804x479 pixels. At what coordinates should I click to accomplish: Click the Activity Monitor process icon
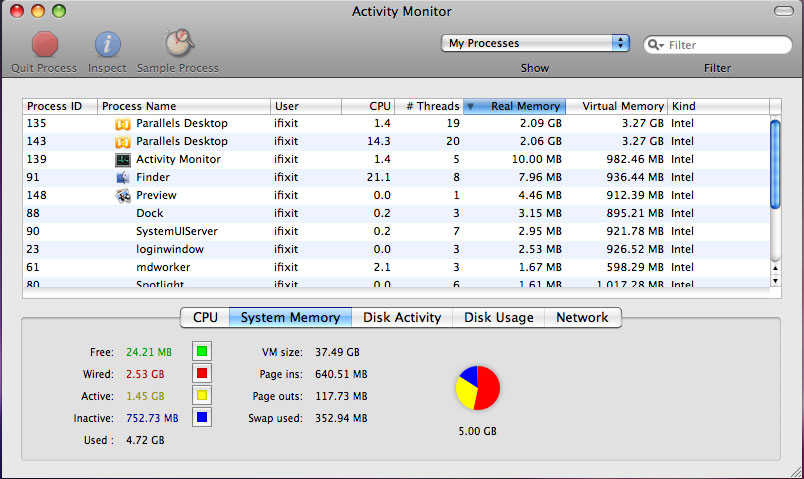[x=123, y=159]
